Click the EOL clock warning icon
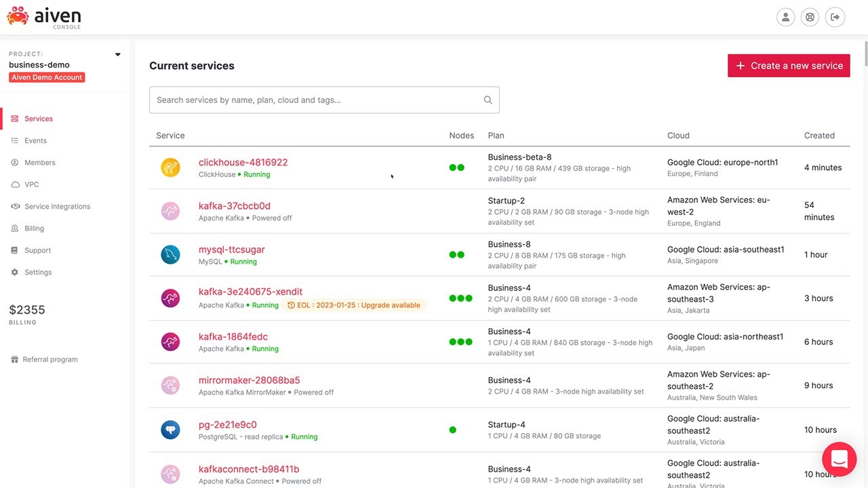The height and width of the screenshot is (488, 868). [291, 305]
